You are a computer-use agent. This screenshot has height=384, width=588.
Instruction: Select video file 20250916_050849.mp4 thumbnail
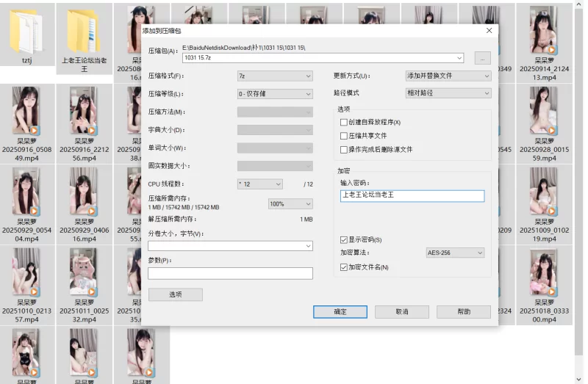click(26, 111)
